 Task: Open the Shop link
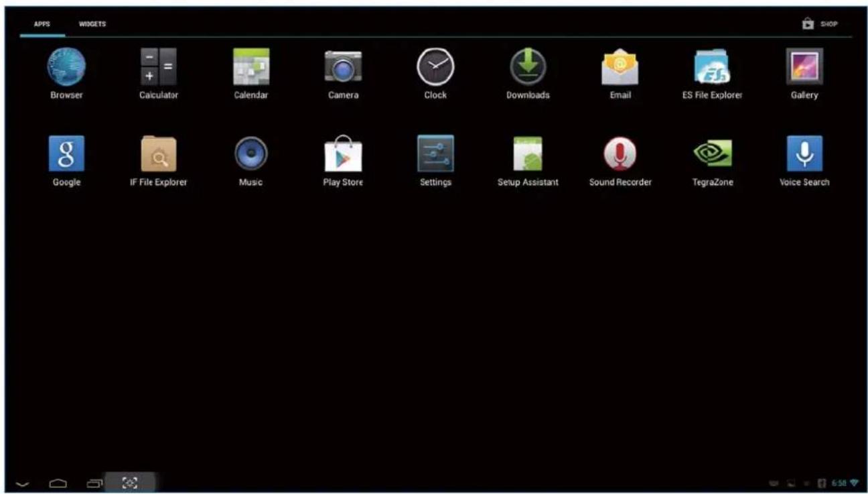pyautogui.click(x=820, y=23)
